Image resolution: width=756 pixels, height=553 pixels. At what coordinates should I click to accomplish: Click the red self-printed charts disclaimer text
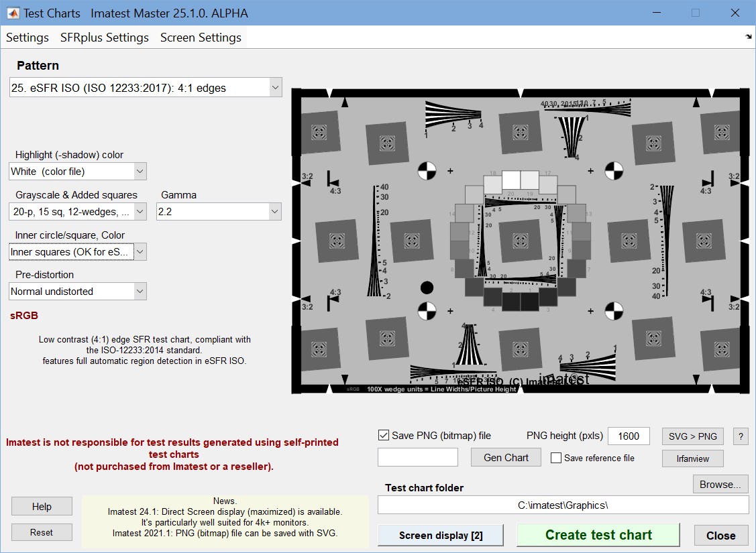[x=174, y=454]
